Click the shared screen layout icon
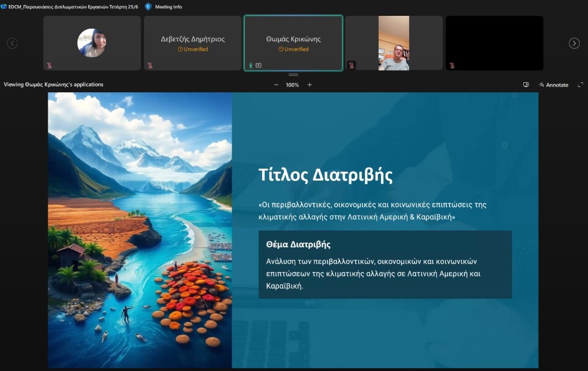 (526, 85)
